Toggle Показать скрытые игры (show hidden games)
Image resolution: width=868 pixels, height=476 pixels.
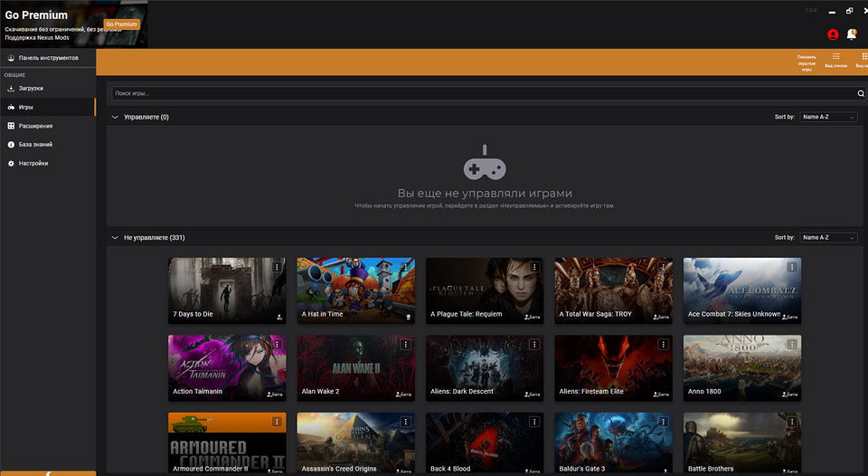pos(807,62)
